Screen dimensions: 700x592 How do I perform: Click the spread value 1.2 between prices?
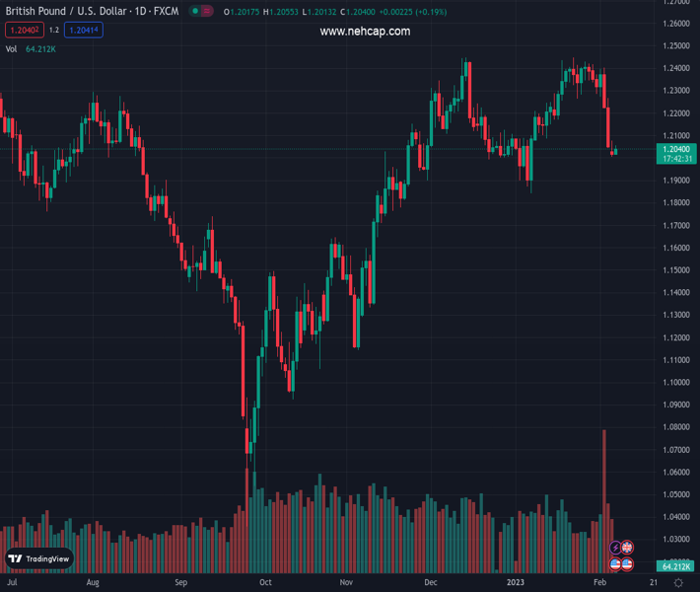click(x=53, y=31)
